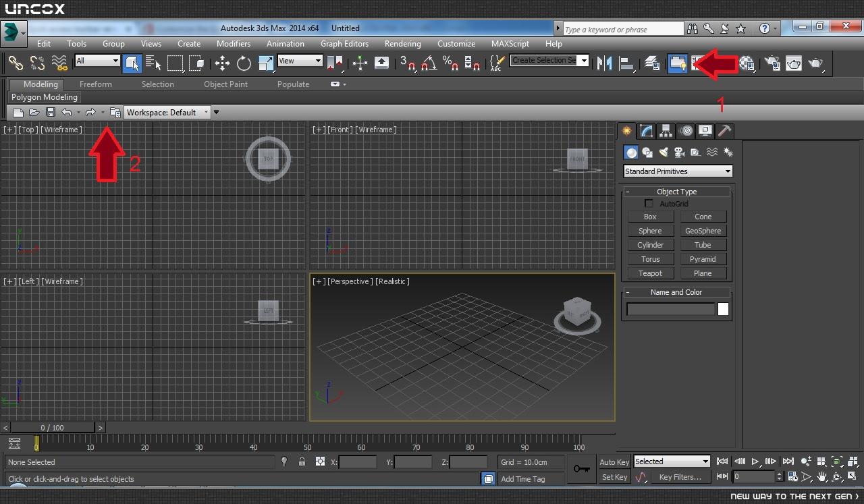Screen dimensions: 864x504
Task: Open the Standard Primitives dropdown
Action: (x=678, y=171)
